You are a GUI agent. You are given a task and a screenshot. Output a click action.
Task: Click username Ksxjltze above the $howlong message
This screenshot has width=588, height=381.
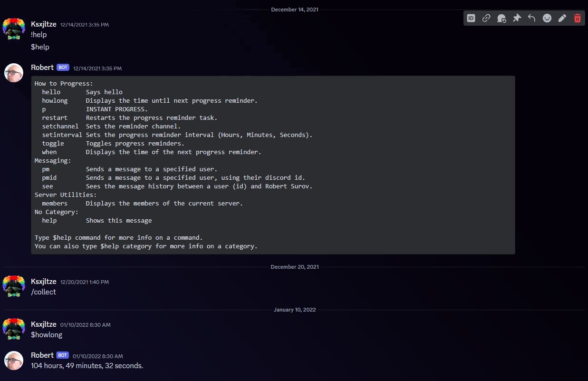[44, 324]
